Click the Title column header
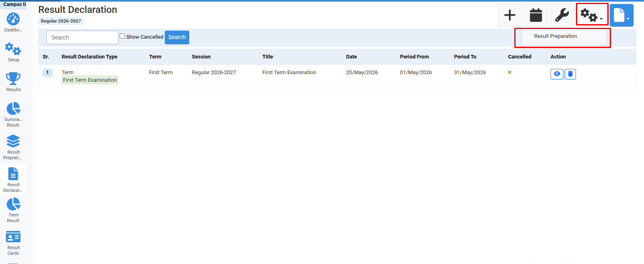The width and height of the screenshot is (644, 264). (268, 57)
